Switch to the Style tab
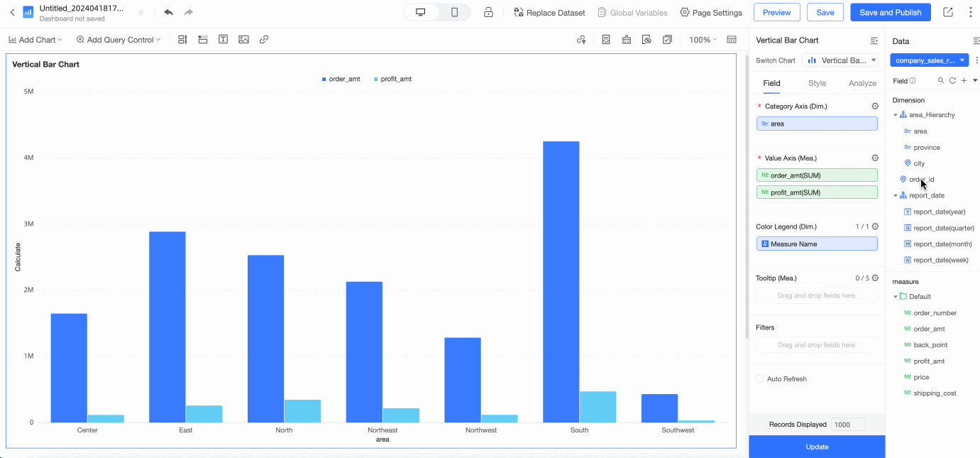The image size is (980, 458). coord(817,83)
